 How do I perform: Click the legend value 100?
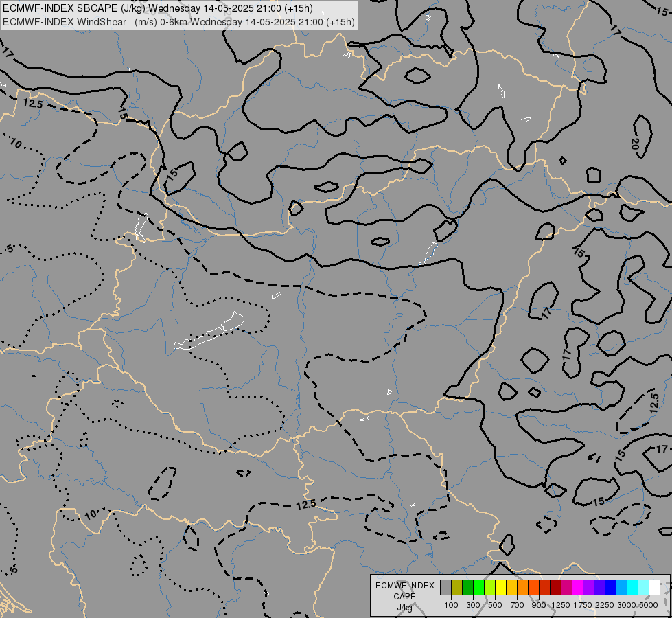[451, 605]
